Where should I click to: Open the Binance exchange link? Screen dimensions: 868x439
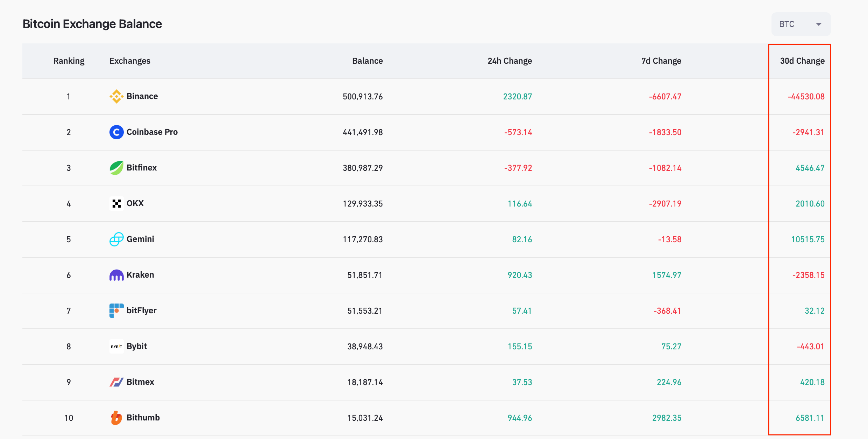(142, 96)
